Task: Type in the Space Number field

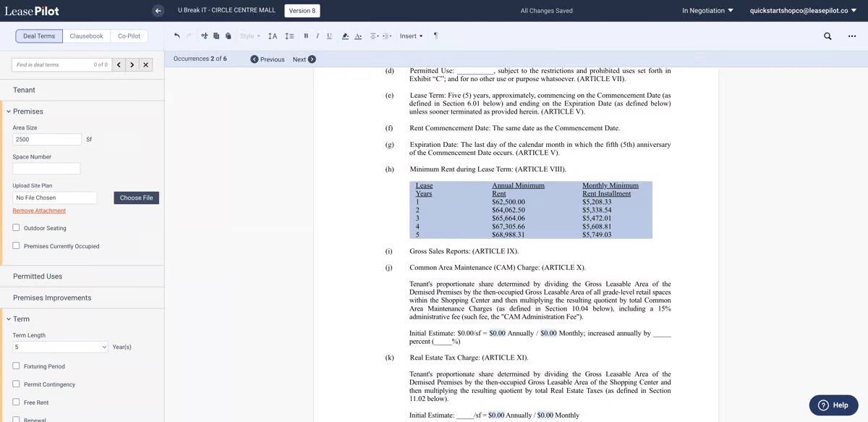Action: pyautogui.click(x=47, y=167)
